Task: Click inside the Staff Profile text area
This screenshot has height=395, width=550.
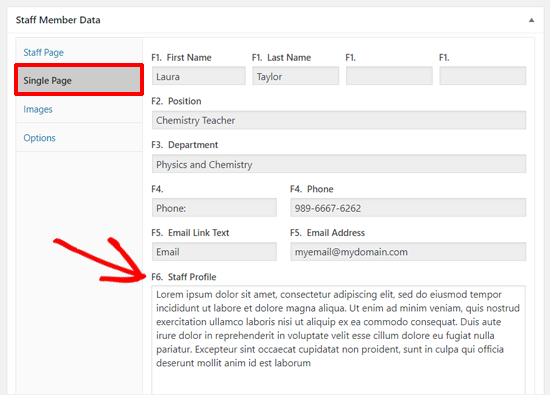Action: (339, 340)
